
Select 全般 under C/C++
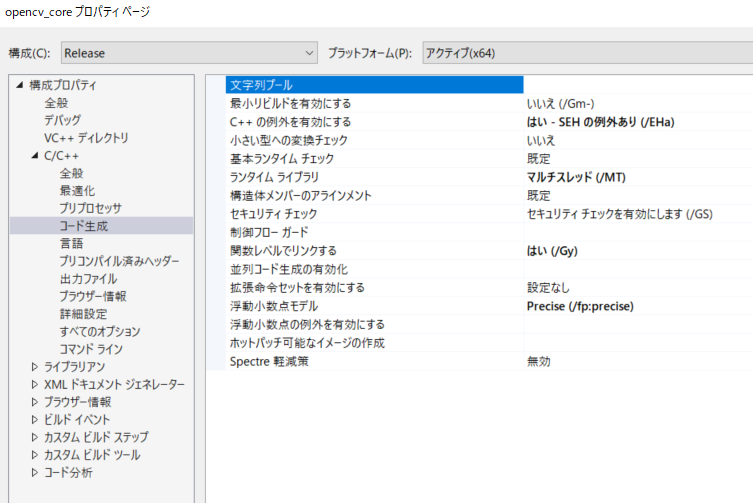[72, 173]
